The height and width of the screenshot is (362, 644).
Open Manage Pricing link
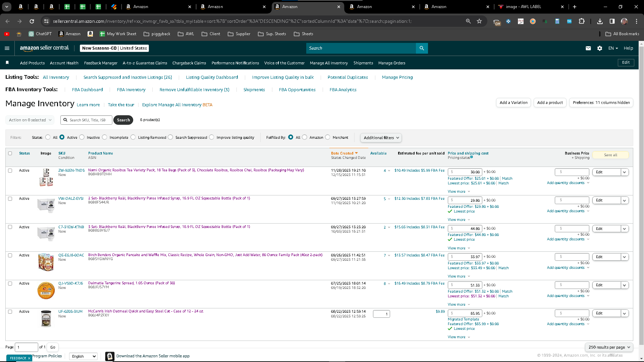point(397,77)
